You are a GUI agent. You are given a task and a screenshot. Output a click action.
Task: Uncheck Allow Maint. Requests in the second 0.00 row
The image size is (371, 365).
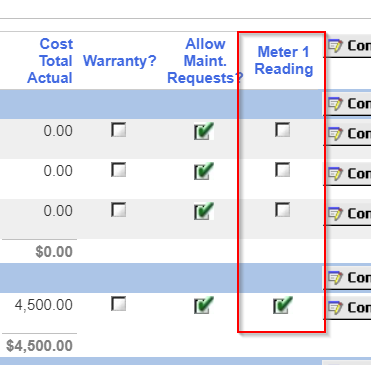click(204, 171)
